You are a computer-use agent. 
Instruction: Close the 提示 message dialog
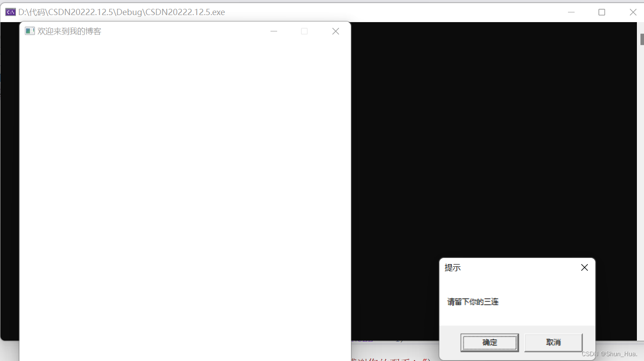click(x=584, y=268)
